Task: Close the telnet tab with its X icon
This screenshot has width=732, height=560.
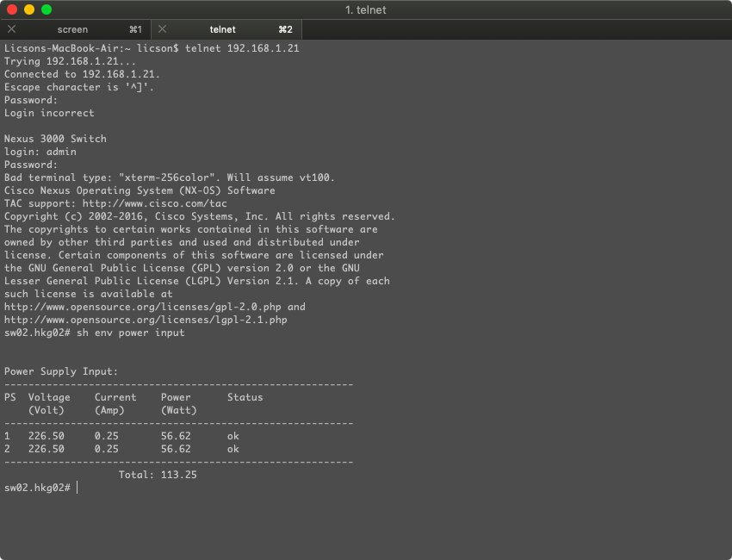Action: [163, 29]
